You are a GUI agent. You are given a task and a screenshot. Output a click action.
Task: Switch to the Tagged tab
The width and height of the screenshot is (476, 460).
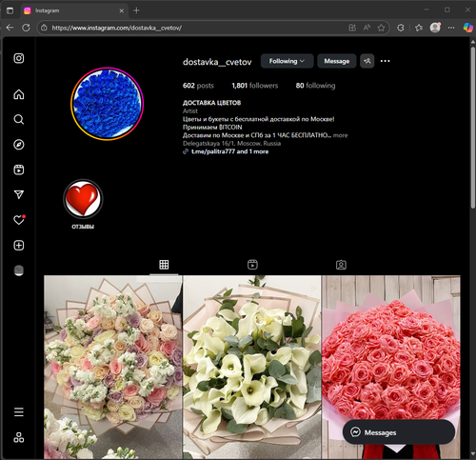tap(341, 265)
